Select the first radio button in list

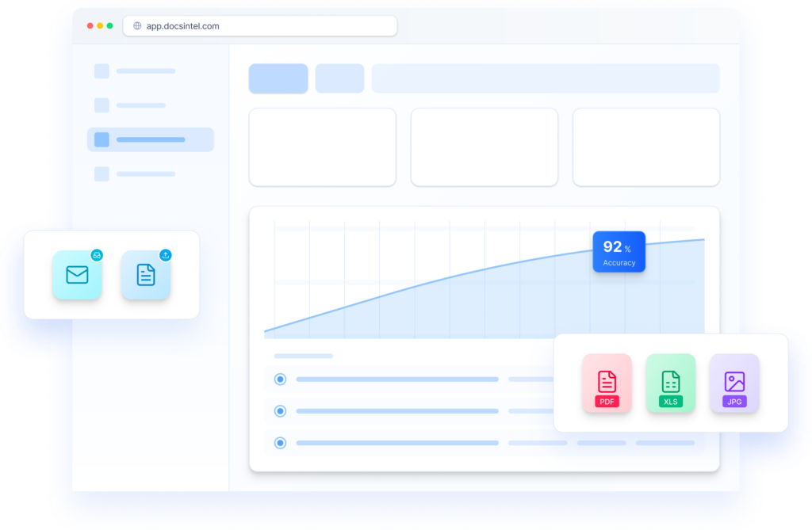280,379
